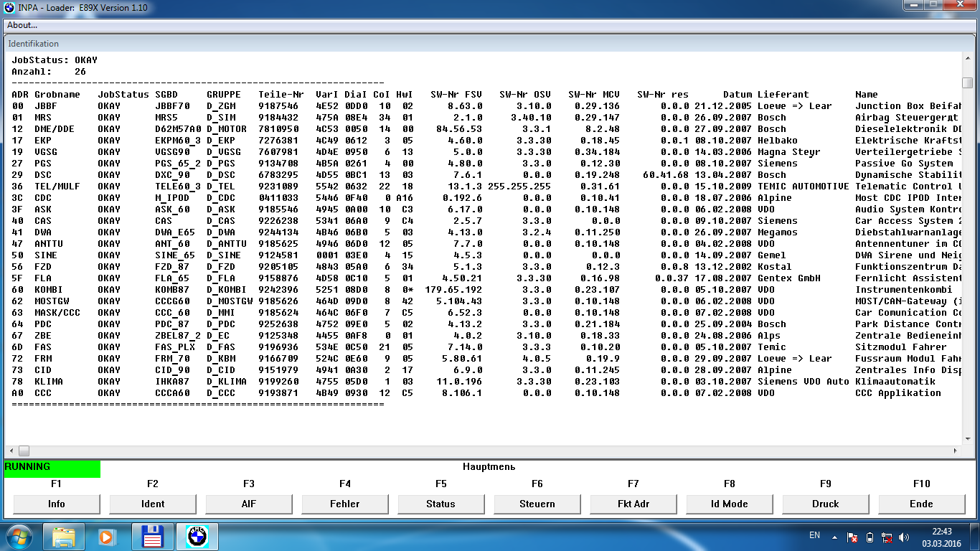Click the INPA title bar BMW icon
The height and width of the screenshot is (551, 980).
coord(9,9)
